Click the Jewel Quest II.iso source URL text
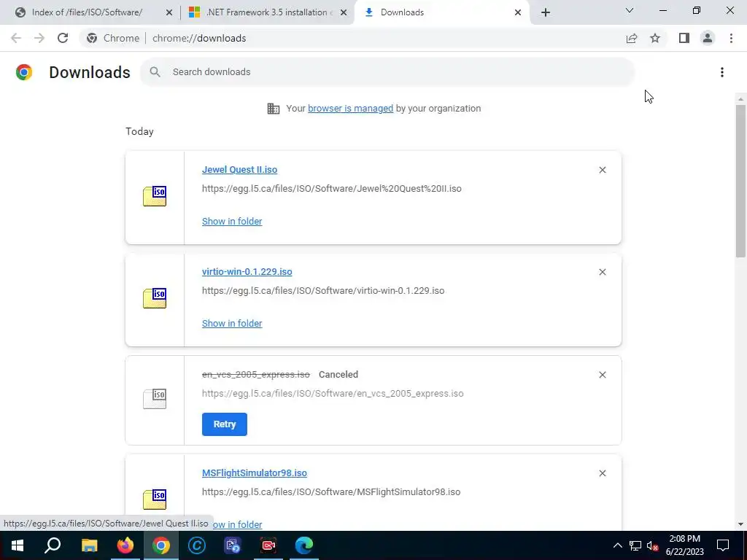The height and width of the screenshot is (560, 747). point(332,189)
